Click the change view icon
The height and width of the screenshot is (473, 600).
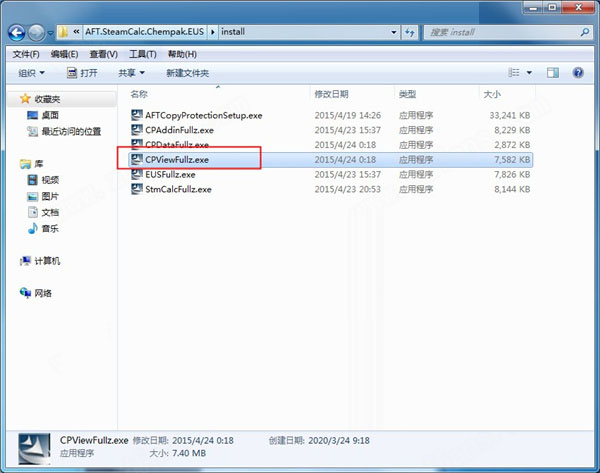tap(514, 72)
